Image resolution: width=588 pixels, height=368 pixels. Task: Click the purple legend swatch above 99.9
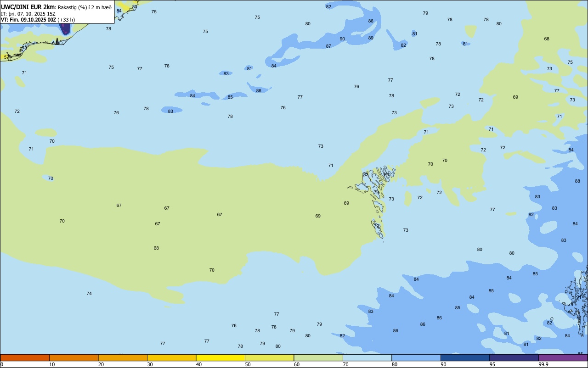[x=563, y=357]
